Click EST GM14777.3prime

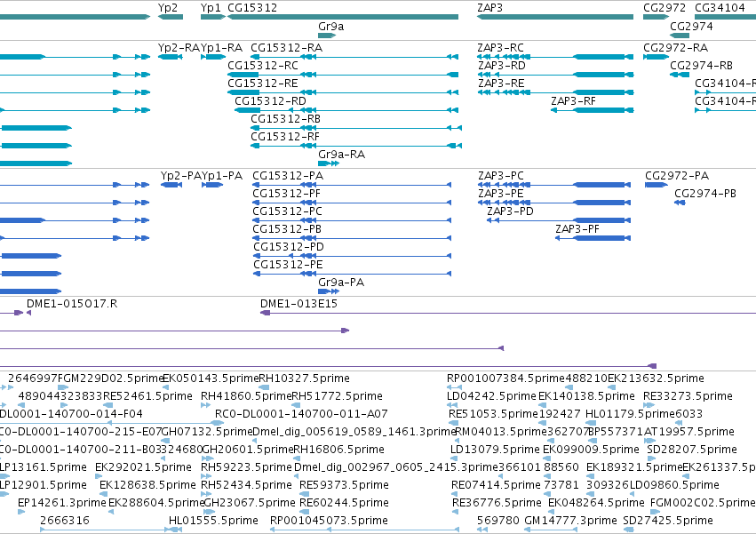[570, 521]
